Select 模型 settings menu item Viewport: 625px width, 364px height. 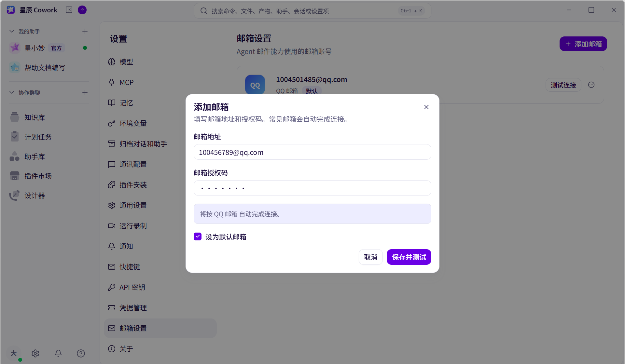tap(160, 62)
